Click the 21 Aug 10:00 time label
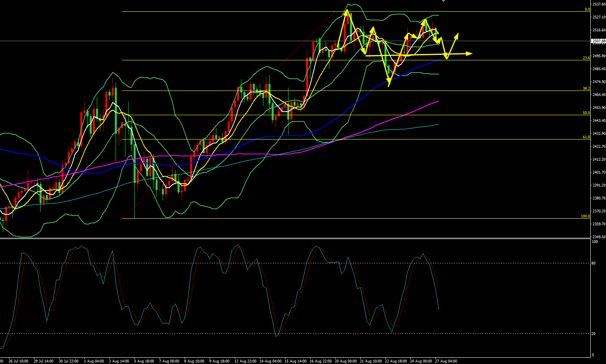The width and height of the screenshot is (606, 364). [x=371, y=361]
